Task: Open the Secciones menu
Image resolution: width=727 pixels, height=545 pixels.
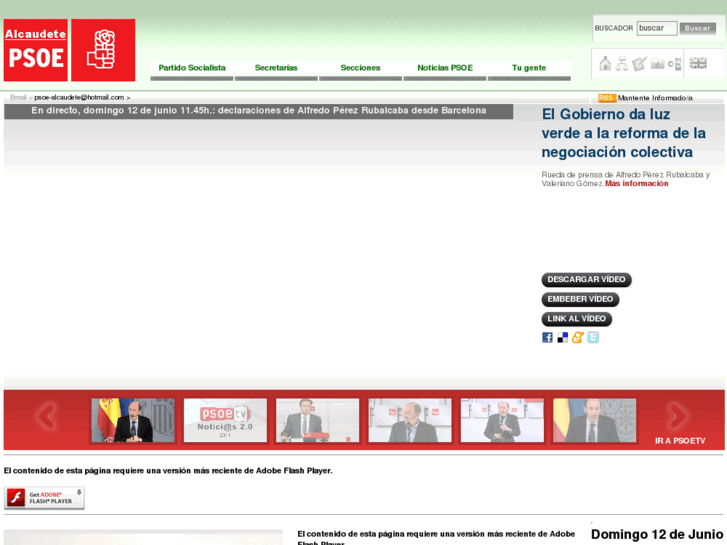Action: pos(360,68)
